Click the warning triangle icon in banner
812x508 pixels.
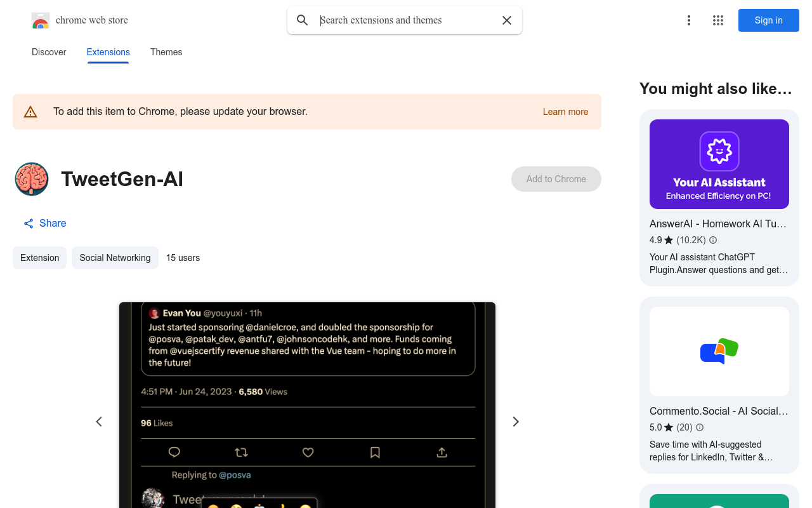click(30, 112)
